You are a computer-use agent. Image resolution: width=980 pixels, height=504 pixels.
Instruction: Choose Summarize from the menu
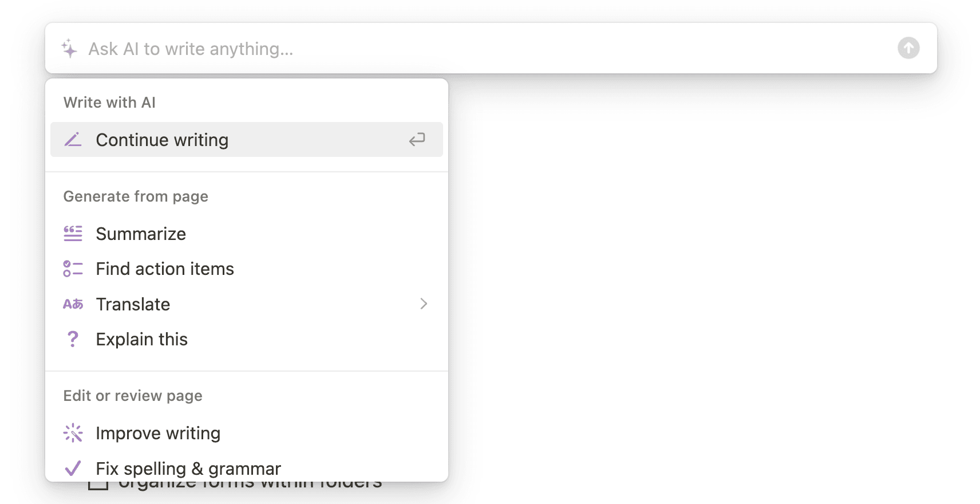[247, 234]
